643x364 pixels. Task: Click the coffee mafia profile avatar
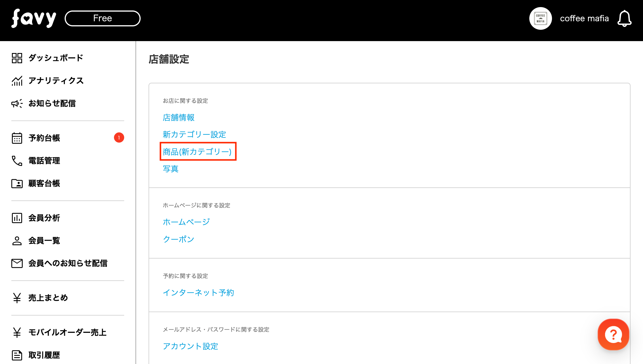540,19
